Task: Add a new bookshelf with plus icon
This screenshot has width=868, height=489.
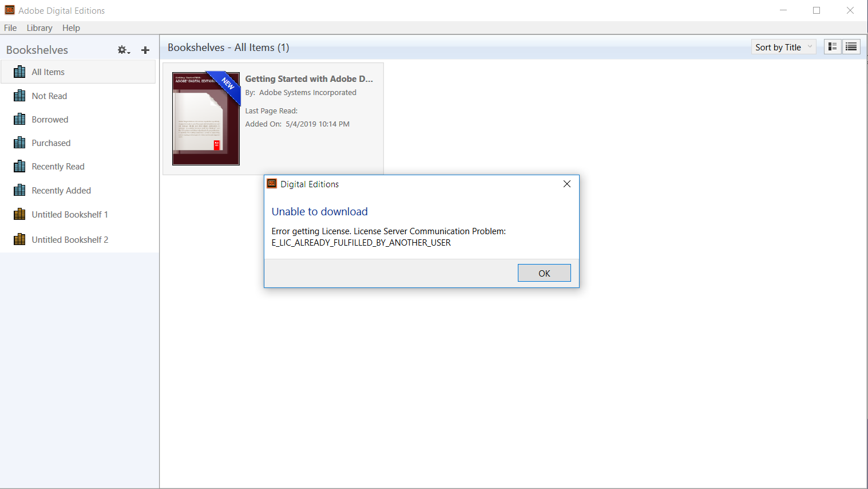Action: click(x=145, y=50)
